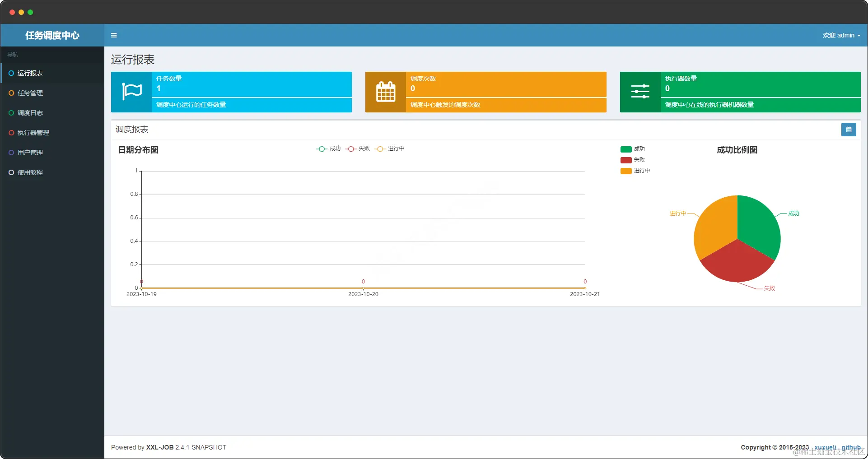Click the 2023-10-21 axis date label
Screen dimensions: 868x459
pyautogui.click(x=585, y=294)
